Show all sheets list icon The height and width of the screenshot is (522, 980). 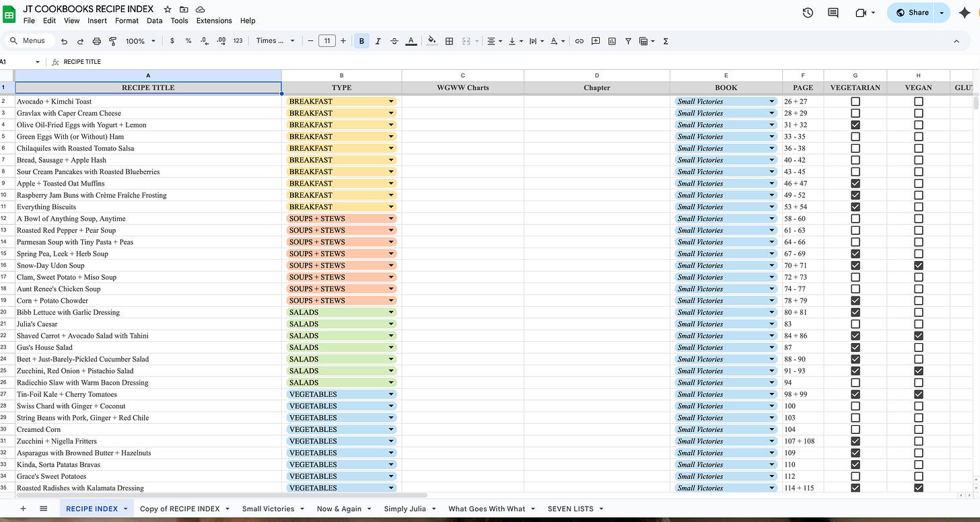[44, 509]
